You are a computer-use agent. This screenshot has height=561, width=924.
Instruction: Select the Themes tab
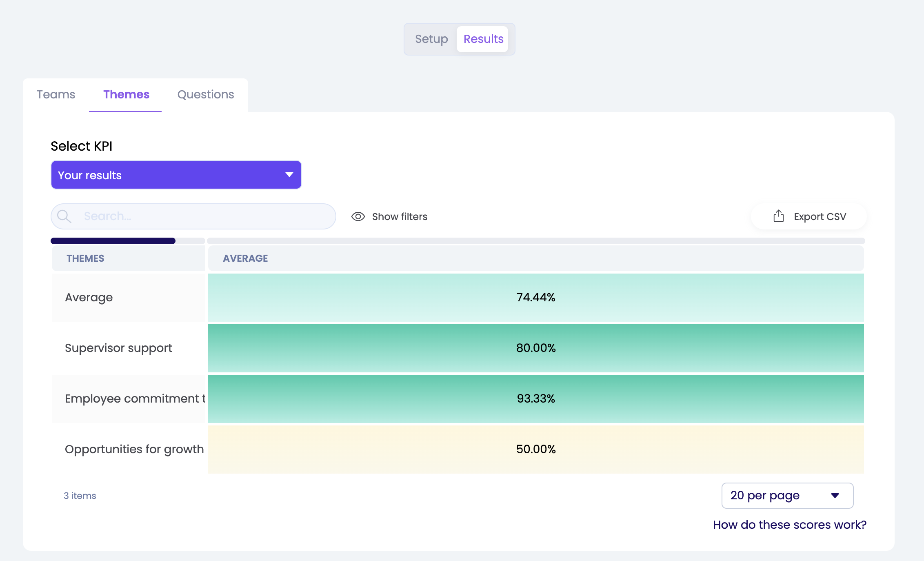tap(126, 94)
